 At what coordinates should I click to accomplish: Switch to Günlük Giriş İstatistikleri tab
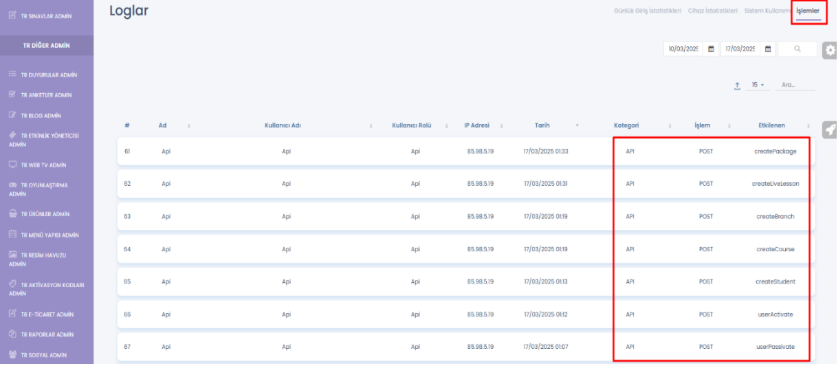[647, 11]
